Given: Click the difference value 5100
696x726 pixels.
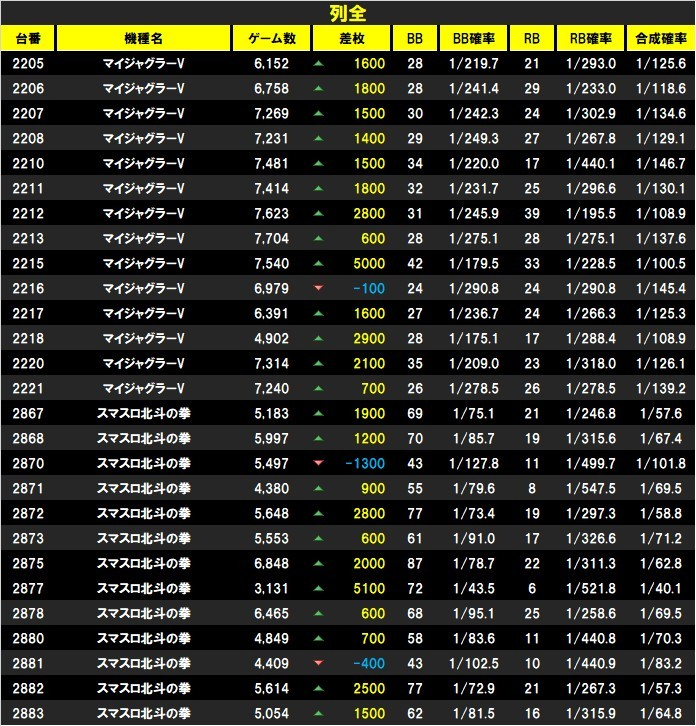Looking at the screenshot, I should (x=369, y=588).
